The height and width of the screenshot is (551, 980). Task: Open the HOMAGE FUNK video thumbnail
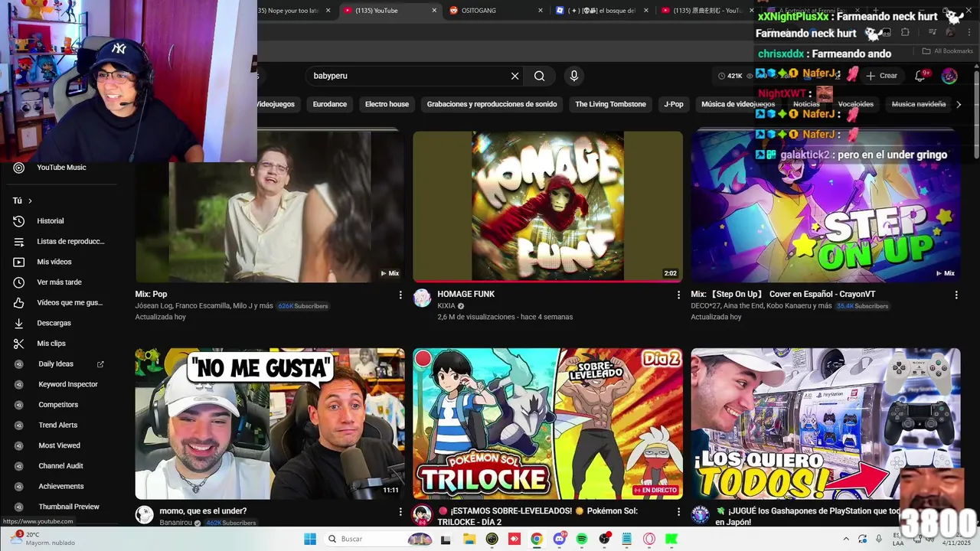click(547, 207)
